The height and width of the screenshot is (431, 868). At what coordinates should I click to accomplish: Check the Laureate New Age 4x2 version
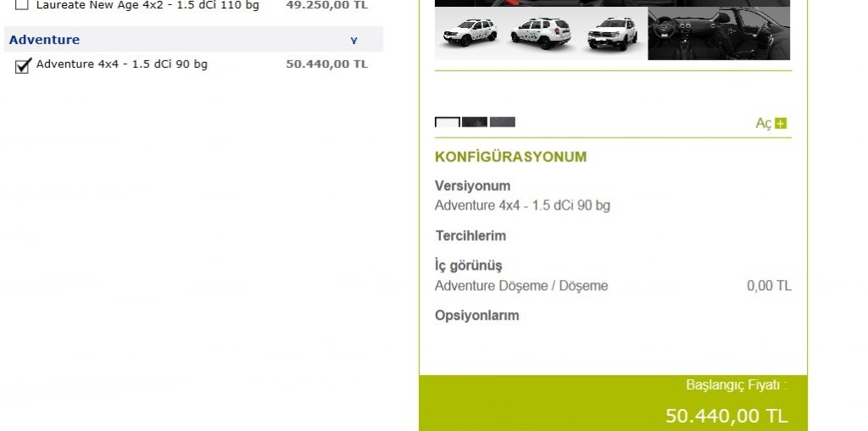21,4
